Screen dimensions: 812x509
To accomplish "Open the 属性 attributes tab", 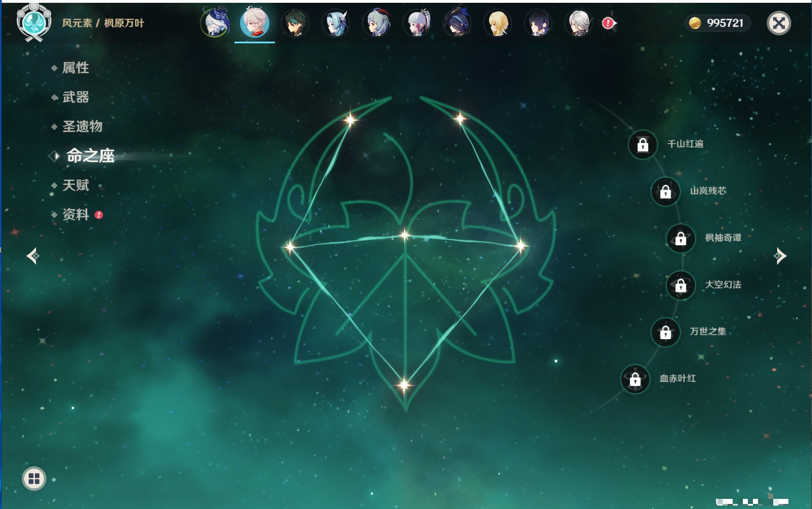I will [x=75, y=68].
